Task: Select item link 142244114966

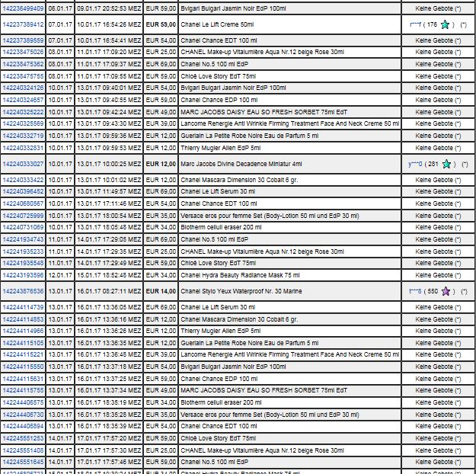Action: pos(23,331)
